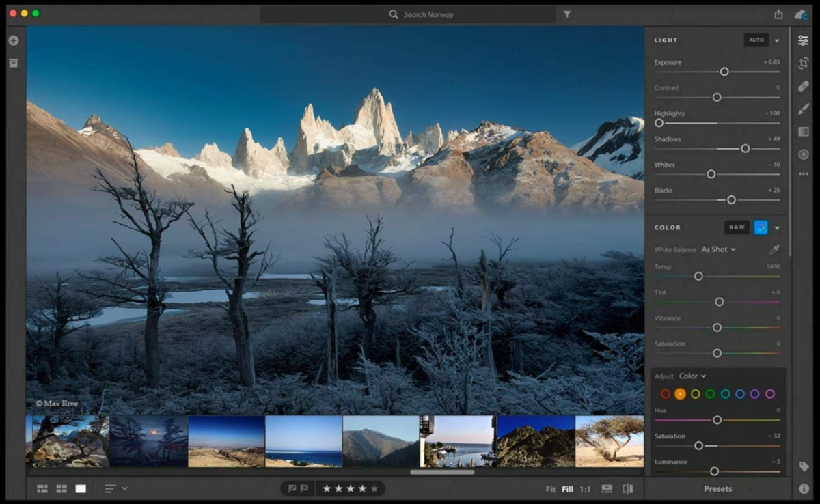Switch the Color panel to B&W

click(x=736, y=227)
